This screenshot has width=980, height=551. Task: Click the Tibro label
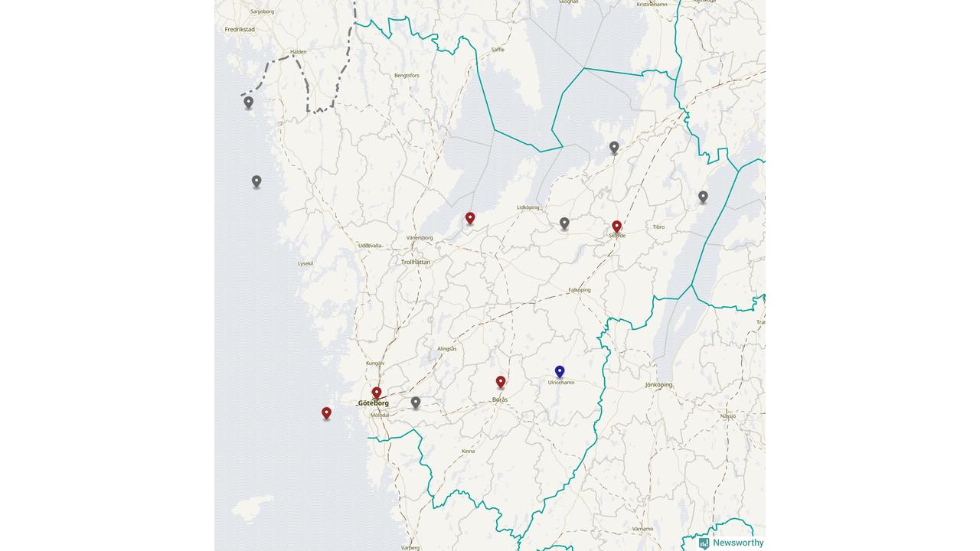(x=658, y=227)
